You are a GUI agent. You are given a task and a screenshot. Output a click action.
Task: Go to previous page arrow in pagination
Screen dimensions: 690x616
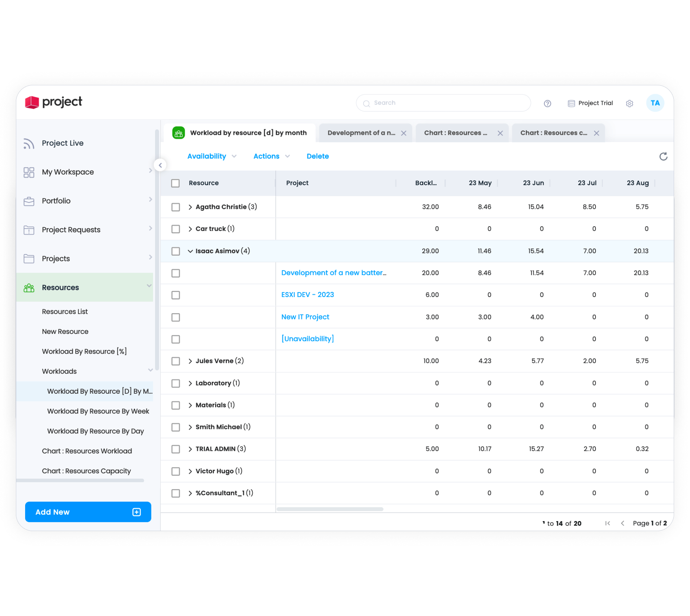[x=622, y=523]
